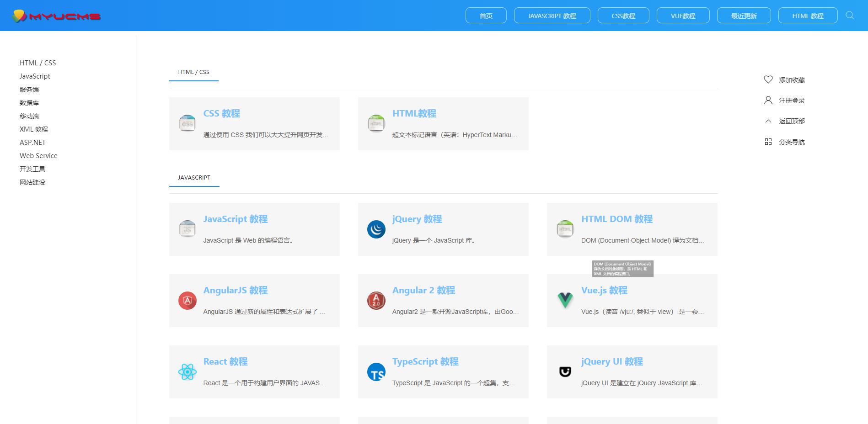868x424 pixels.
Task: Click the CSS 教程 card icon
Action: [188, 123]
